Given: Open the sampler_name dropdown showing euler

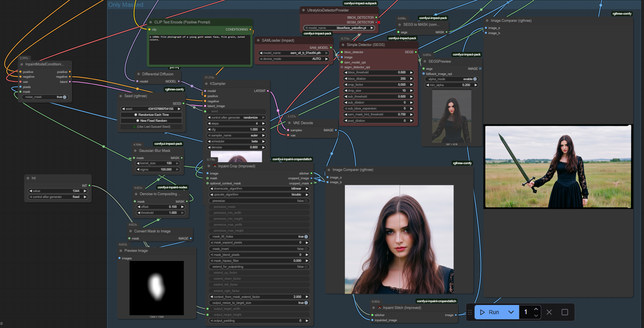Looking at the screenshot, I should [236, 135].
